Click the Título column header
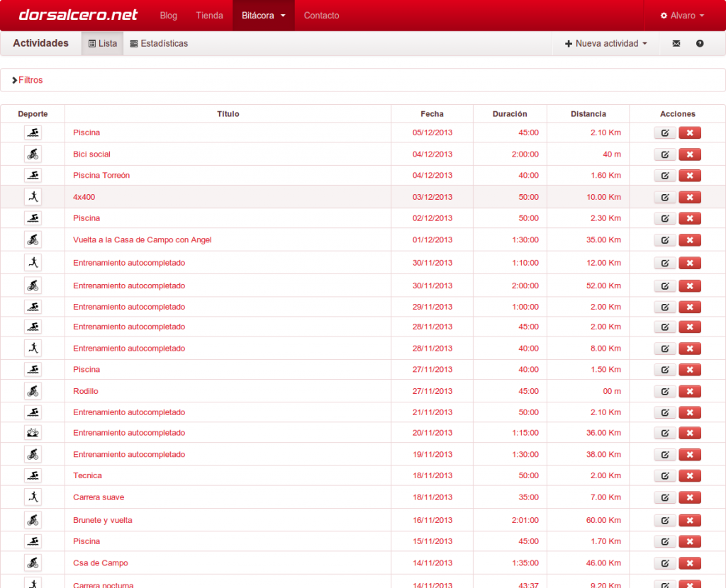Screen dimensions: 726x588 coord(228,114)
